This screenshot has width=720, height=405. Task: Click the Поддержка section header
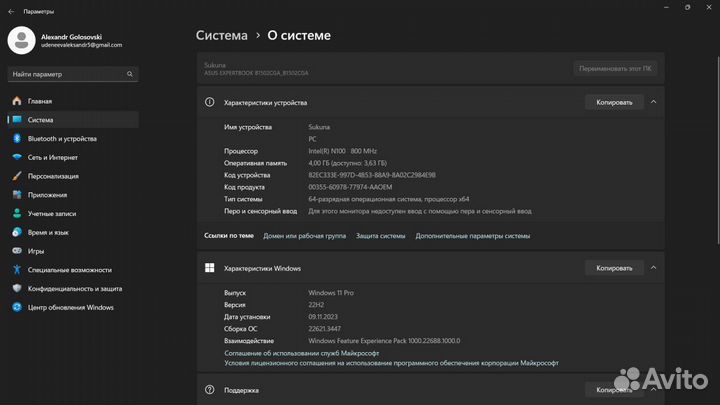[431, 390]
